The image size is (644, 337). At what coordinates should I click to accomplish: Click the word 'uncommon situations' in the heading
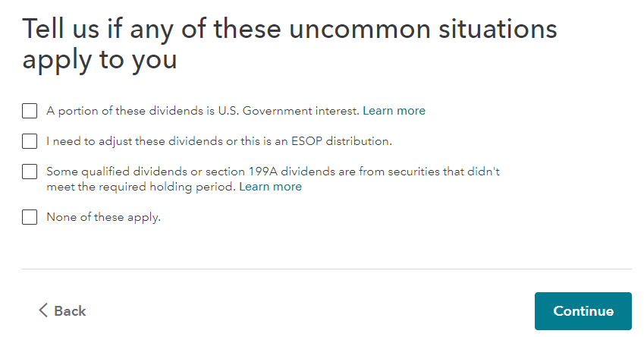click(x=423, y=30)
